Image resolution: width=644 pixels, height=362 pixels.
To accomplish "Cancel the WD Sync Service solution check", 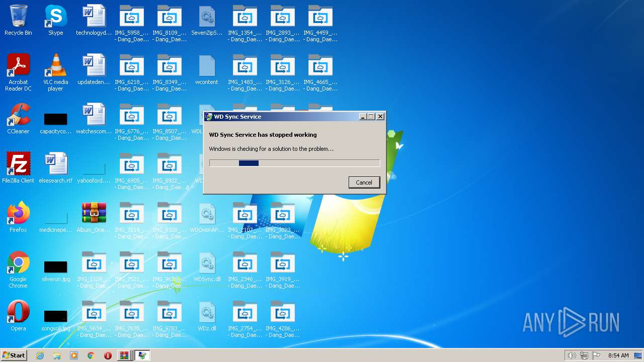I will pos(364,183).
